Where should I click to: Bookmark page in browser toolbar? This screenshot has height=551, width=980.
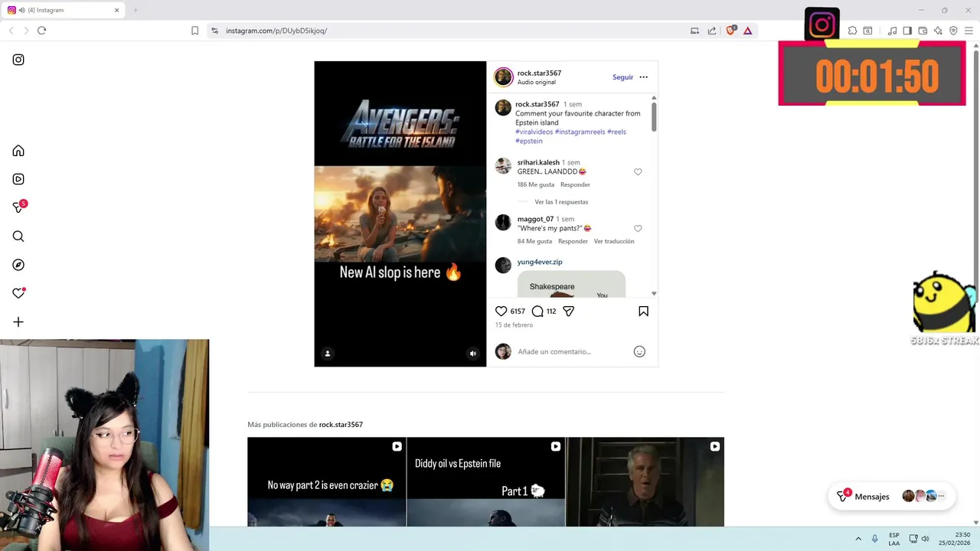[x=194, y=31]
